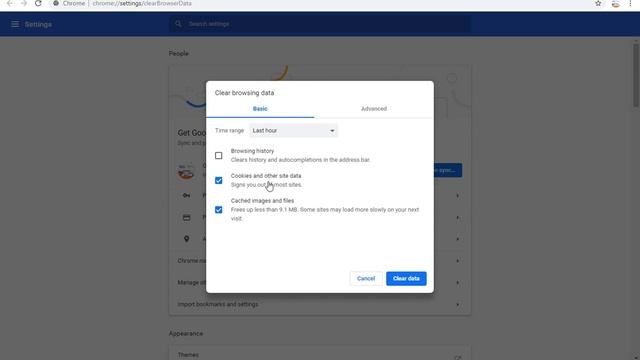Click the People section heading

click(x=179, y=53)
